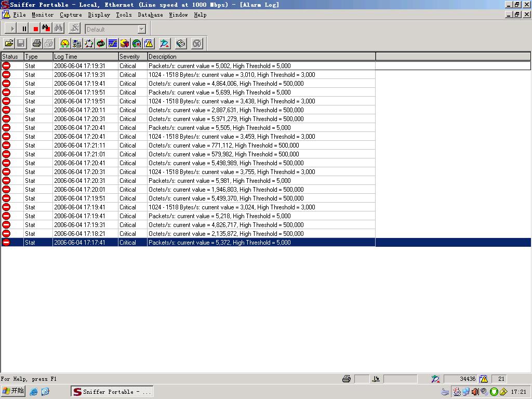Click the network connection tray icon

pos(466,392)
